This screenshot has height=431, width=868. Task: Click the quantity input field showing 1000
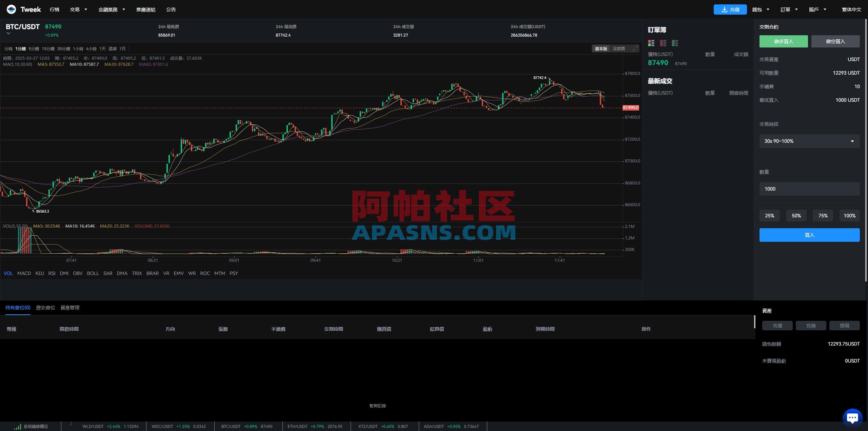tap(809, 189)
